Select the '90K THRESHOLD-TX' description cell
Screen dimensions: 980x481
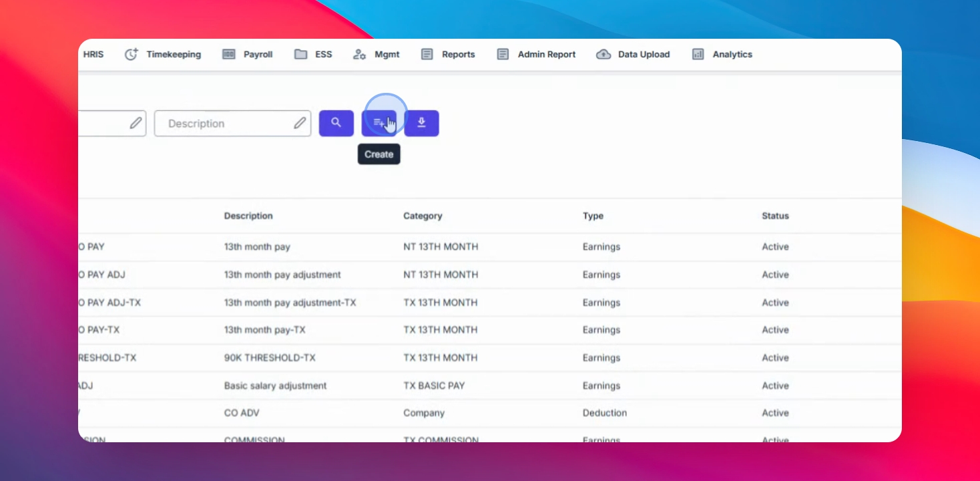point(270,358)
